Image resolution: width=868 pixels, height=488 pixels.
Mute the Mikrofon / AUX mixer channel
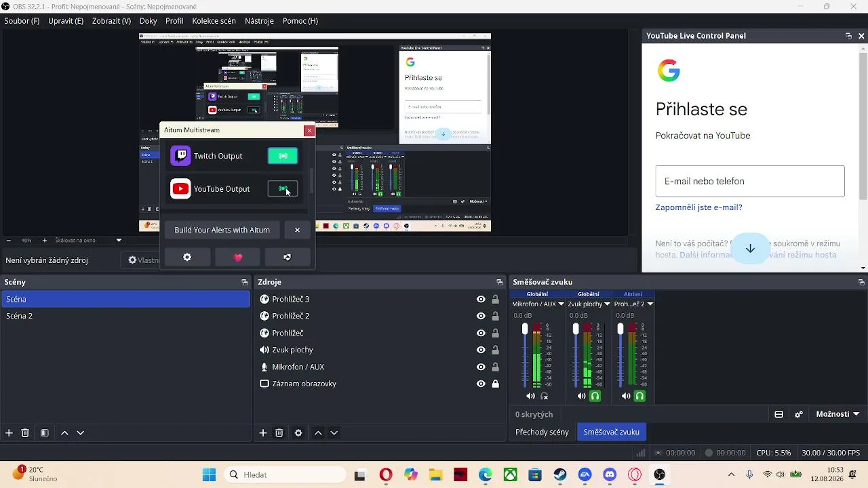pos(530,396)
